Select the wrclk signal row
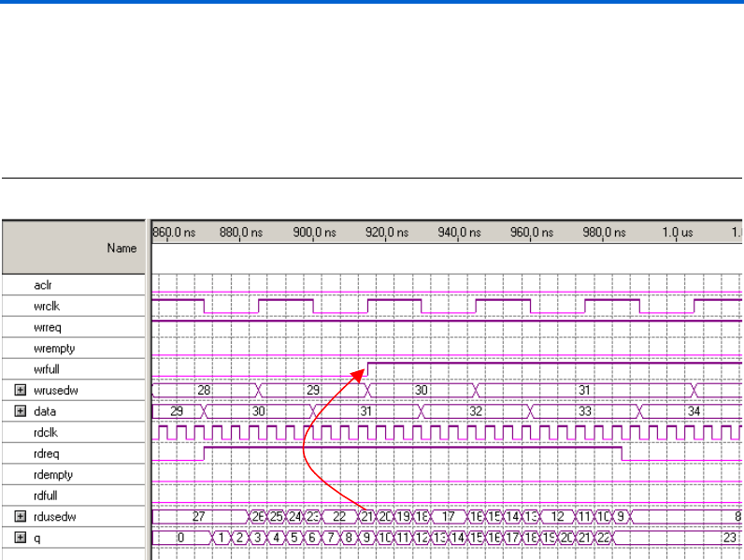 click(74, 306)
